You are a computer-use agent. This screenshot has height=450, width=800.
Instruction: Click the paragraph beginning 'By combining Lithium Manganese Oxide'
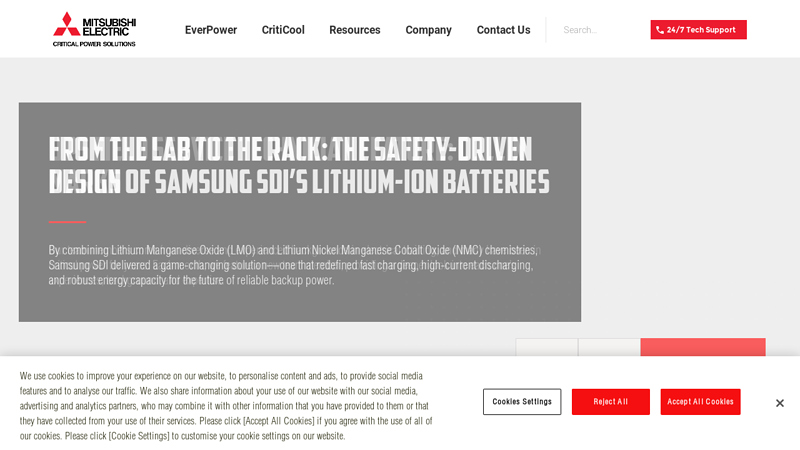[x=293, y=265]
